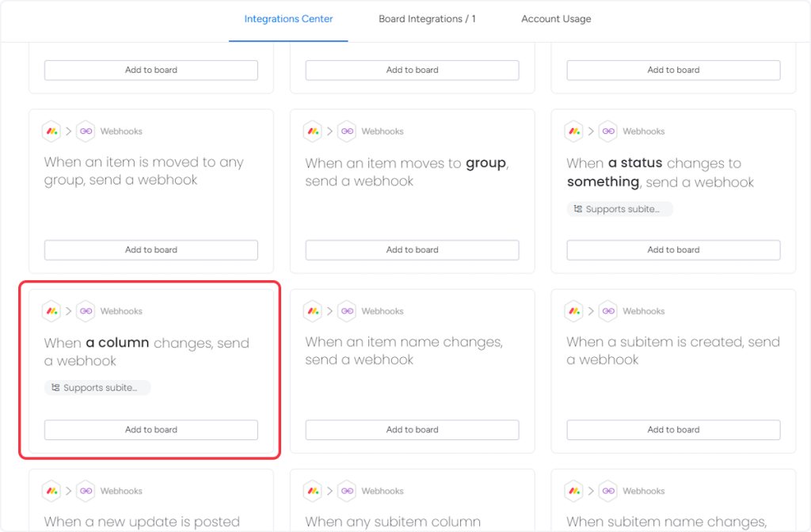Screen dimensions: 811x532
Task: Add status changes webhook to board
Action: pyautogui.click(x=673, y=250)
